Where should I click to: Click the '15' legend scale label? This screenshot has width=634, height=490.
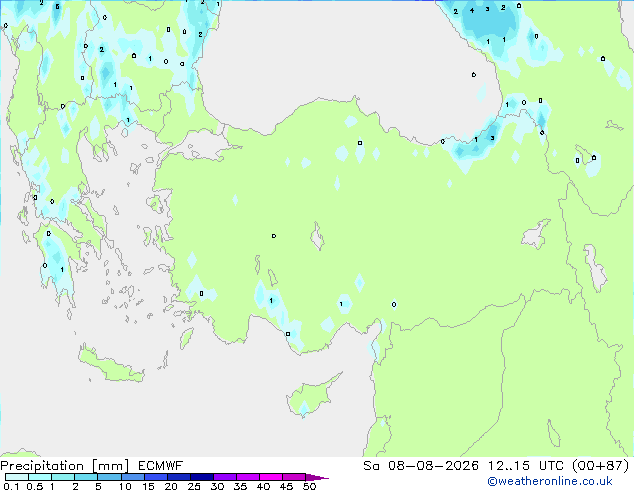[148, 486]
